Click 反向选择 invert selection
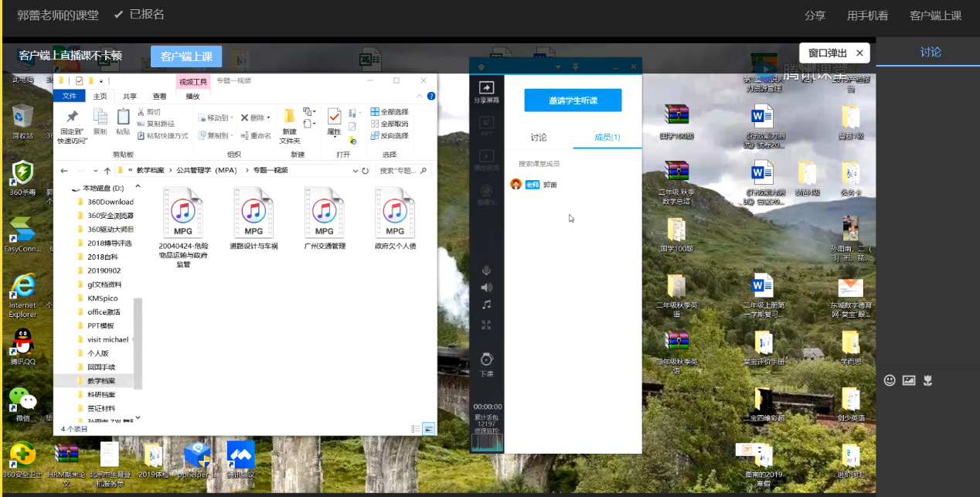980x497 pixels. [390, 135]
